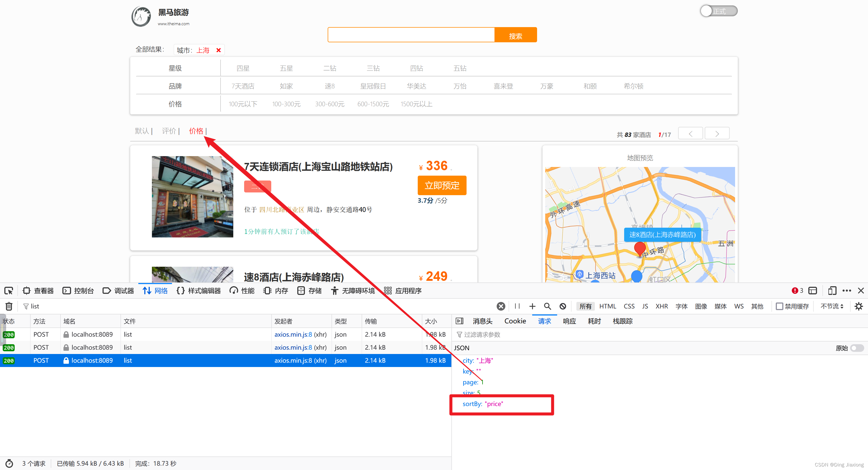Toggle the 正式 switch at top right

click(719, 11)
